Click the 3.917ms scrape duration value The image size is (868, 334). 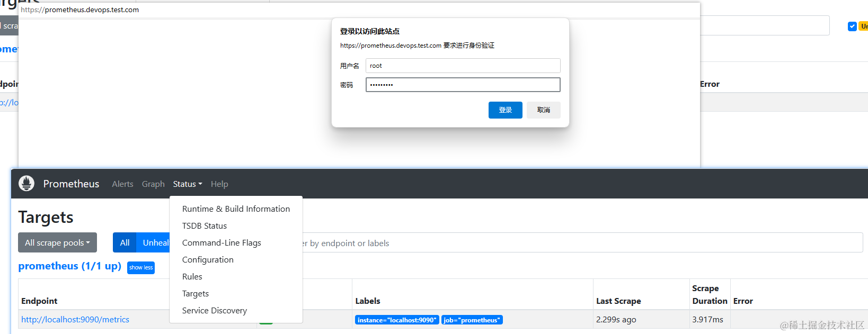[x=707, y=319]
